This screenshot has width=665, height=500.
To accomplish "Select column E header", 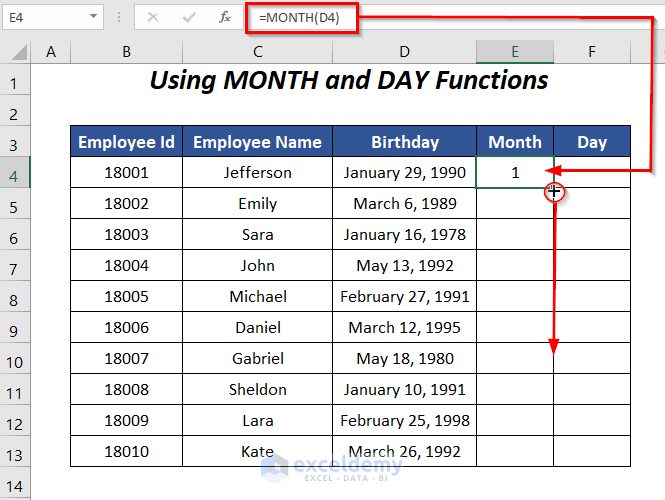I will [515, 52].
